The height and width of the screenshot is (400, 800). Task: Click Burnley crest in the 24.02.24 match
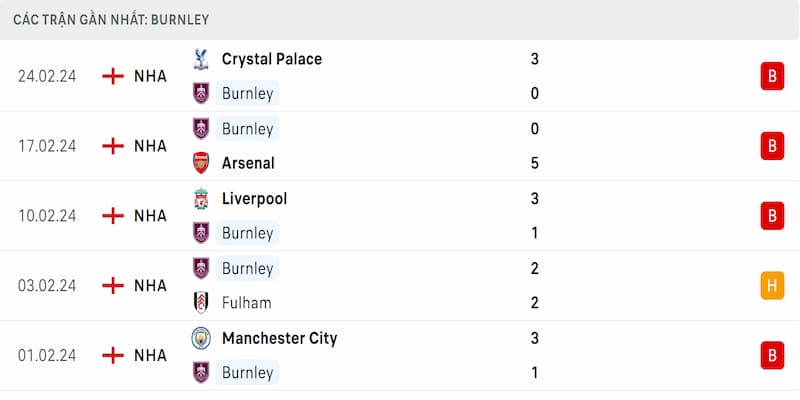pyautogui.click(x=202, y=93)
